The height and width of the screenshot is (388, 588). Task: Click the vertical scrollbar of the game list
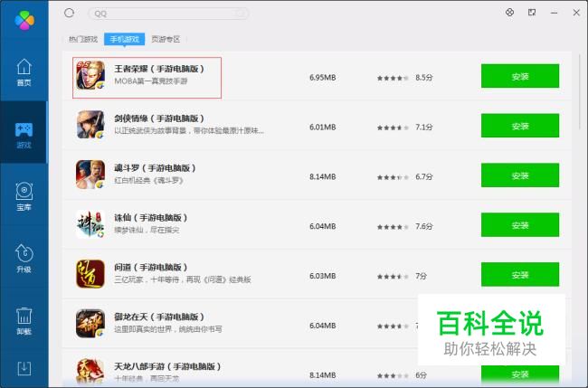[579, 92]
